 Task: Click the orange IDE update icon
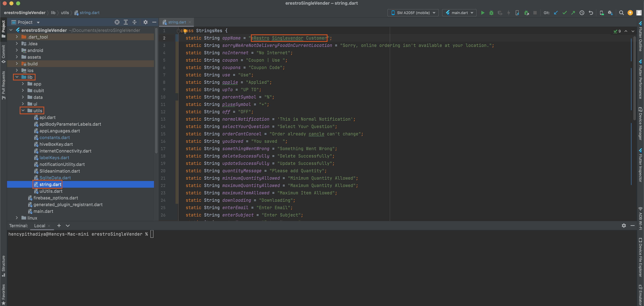(x=630, y=13)
